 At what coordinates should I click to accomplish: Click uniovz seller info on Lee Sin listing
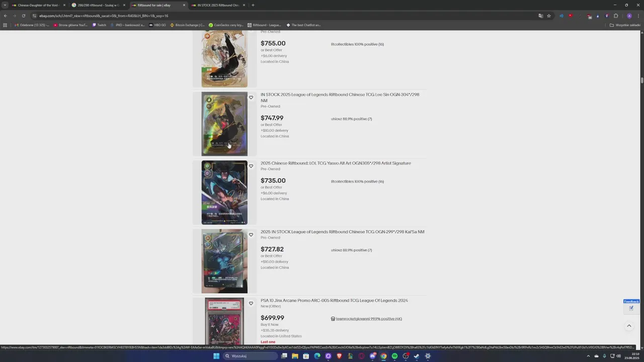[351, 119]
